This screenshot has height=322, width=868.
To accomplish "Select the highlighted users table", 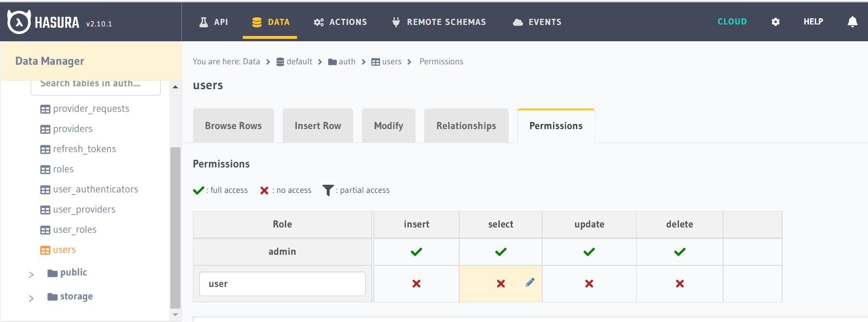I will [x=58, y=250].
